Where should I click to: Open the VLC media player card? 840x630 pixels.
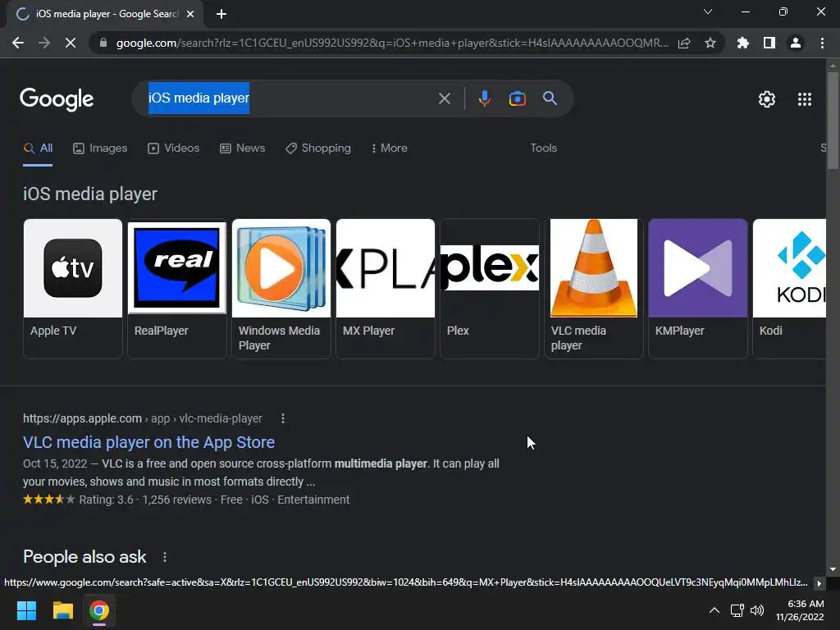coord(594,288)
